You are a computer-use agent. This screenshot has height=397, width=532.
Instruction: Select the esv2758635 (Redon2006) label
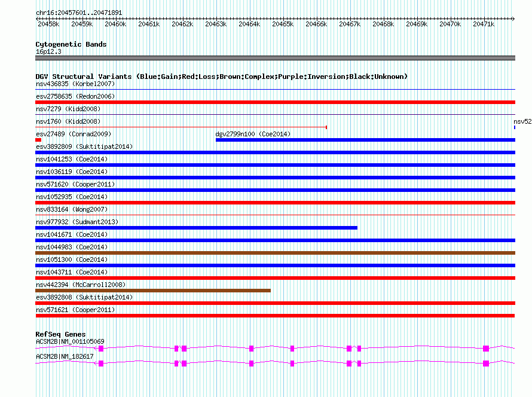tap(75, 96)
